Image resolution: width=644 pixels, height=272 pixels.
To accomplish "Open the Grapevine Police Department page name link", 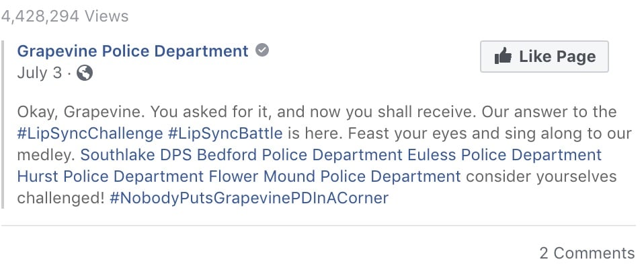I will (132, 51).
